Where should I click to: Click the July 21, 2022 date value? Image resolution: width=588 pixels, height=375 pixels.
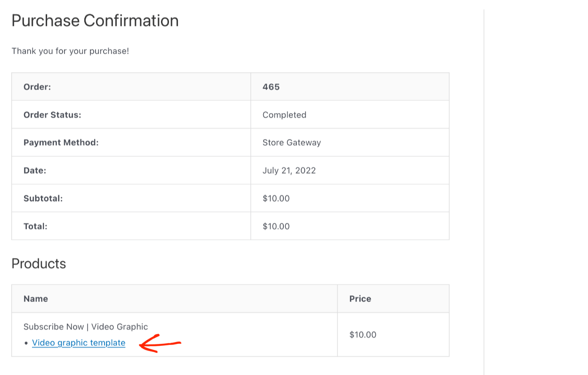point(289,170)
